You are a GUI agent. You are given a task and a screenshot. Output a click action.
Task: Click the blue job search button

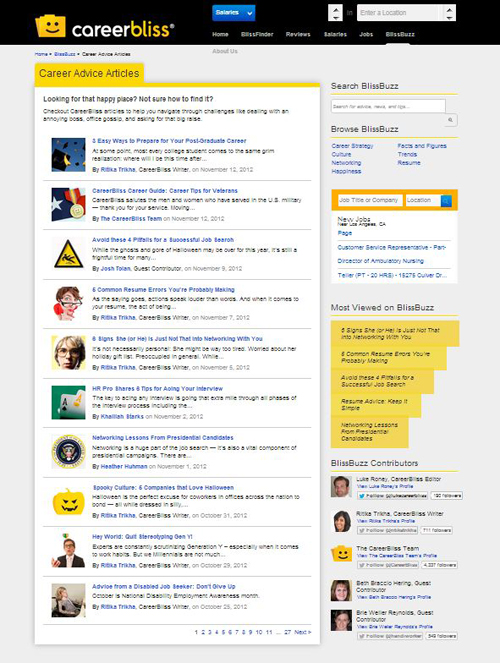pyautogui.click(x=446, y=200)
